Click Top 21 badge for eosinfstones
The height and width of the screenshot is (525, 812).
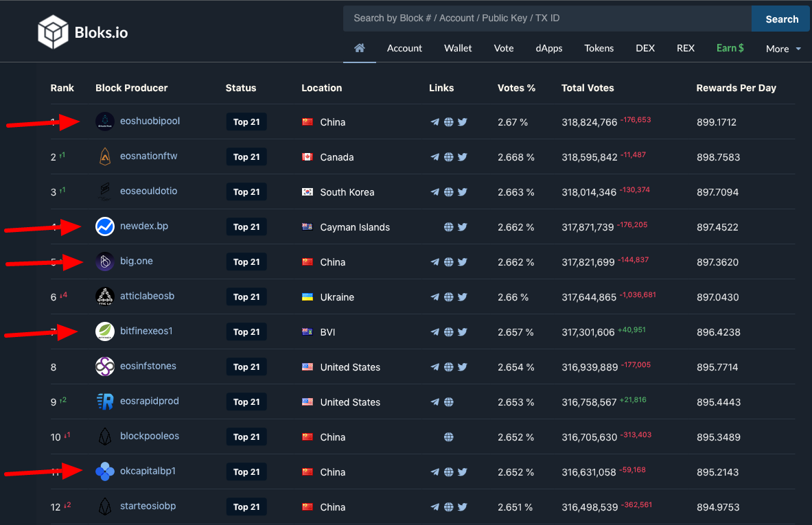(x=246, y=367)
